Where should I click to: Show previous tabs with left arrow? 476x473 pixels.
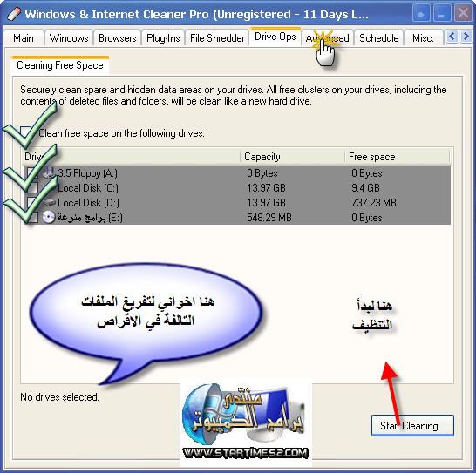coord(452,37)
